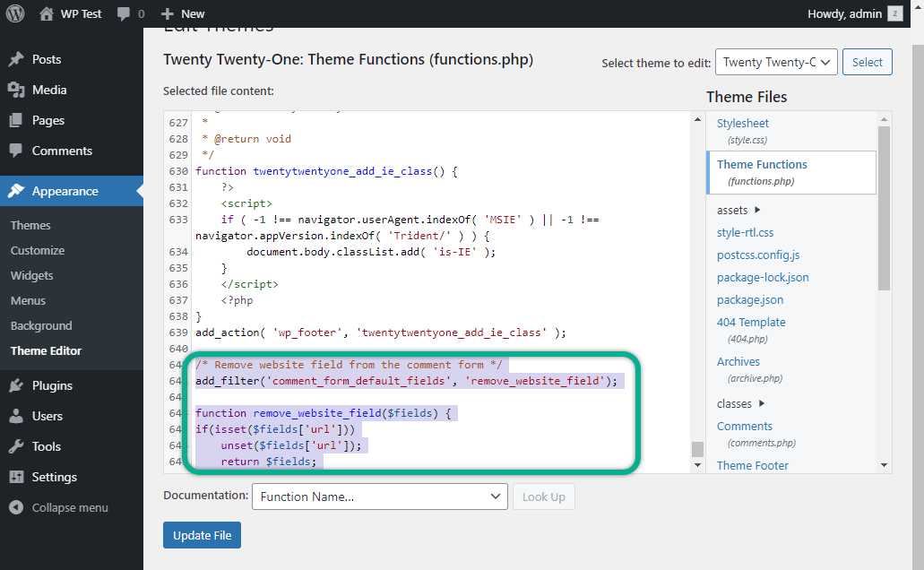Open the Theme Footer file
The width and height of the screenshot is (924, 570).
click(751, 465)
